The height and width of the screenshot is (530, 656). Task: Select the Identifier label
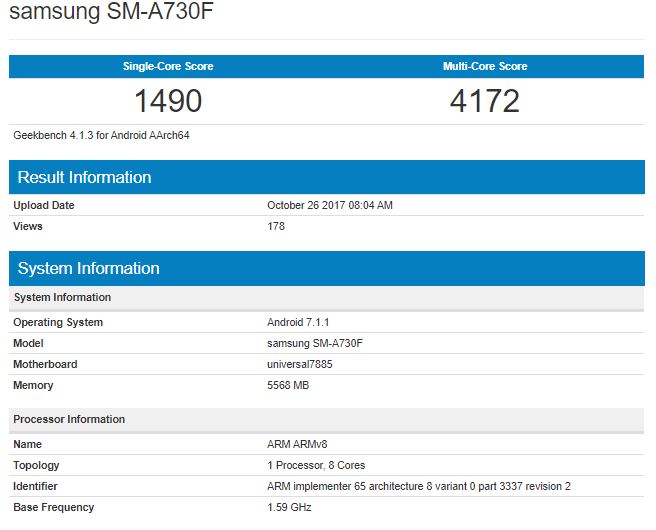[x=35, y=486]
